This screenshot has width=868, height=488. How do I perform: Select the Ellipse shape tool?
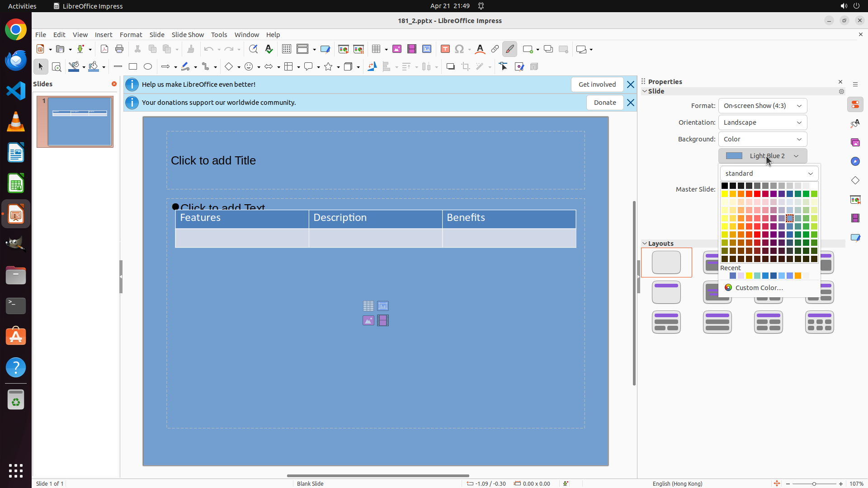pos(148,67)
